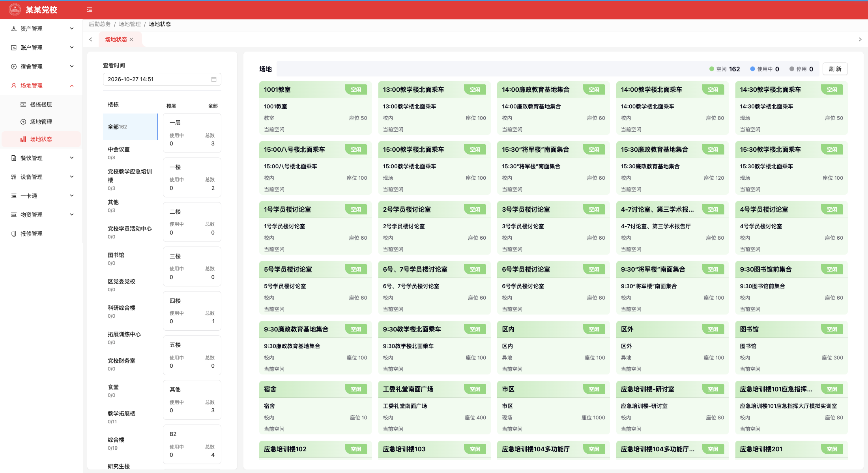868x473 pixels.
Task: Click the 资产管理 sidebar icon
Action: (14, 29)
